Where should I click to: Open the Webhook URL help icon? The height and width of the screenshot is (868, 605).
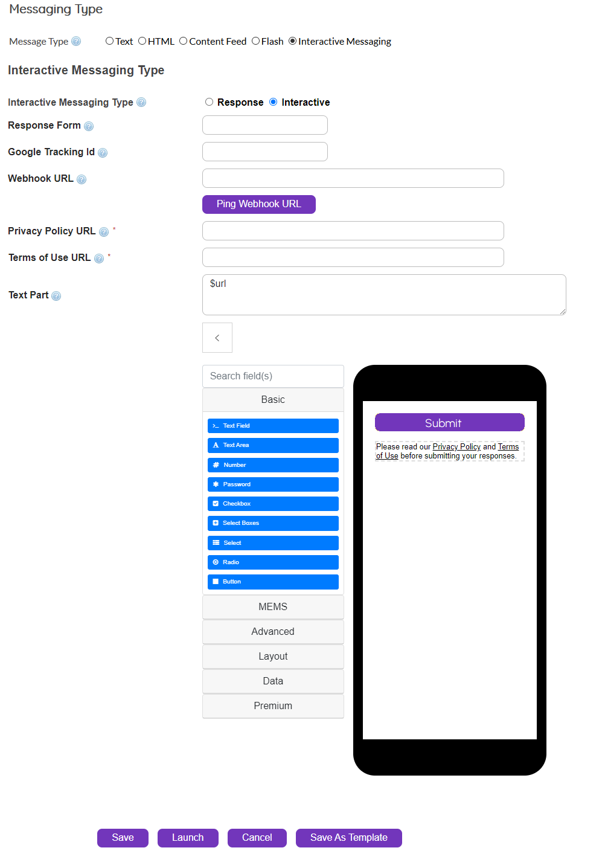click(82, 179)
